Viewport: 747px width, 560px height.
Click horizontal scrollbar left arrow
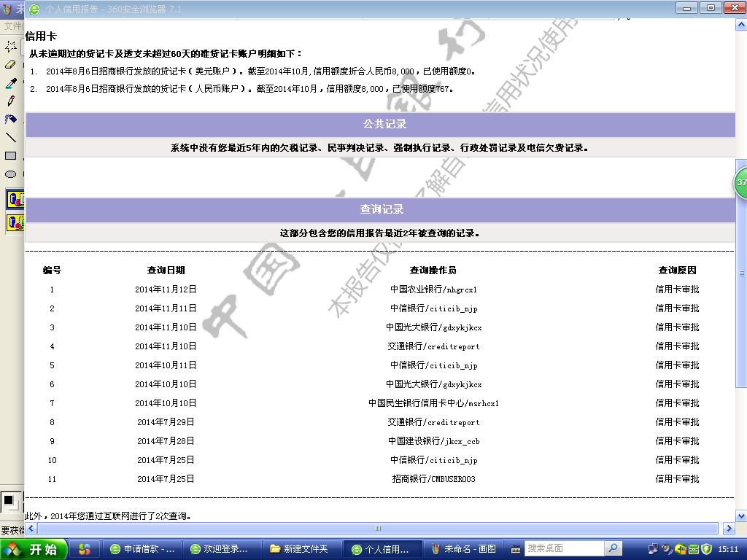tap(31, 528)
